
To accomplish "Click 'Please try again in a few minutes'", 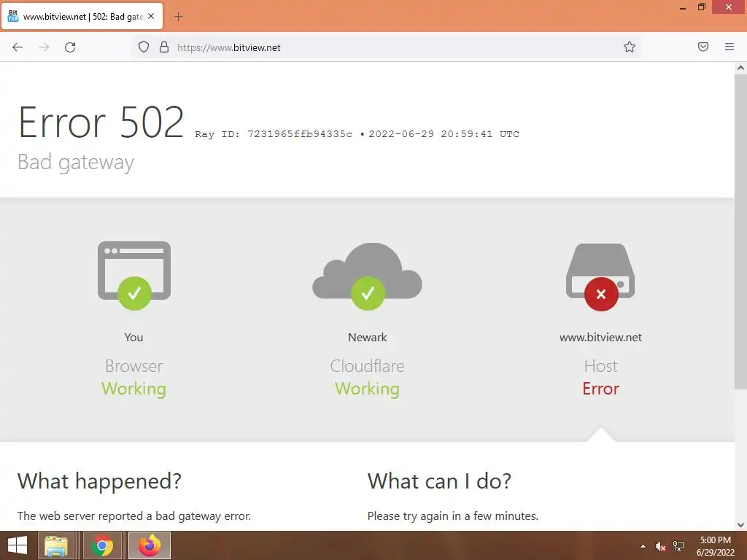I will click(x=452, y=516).
